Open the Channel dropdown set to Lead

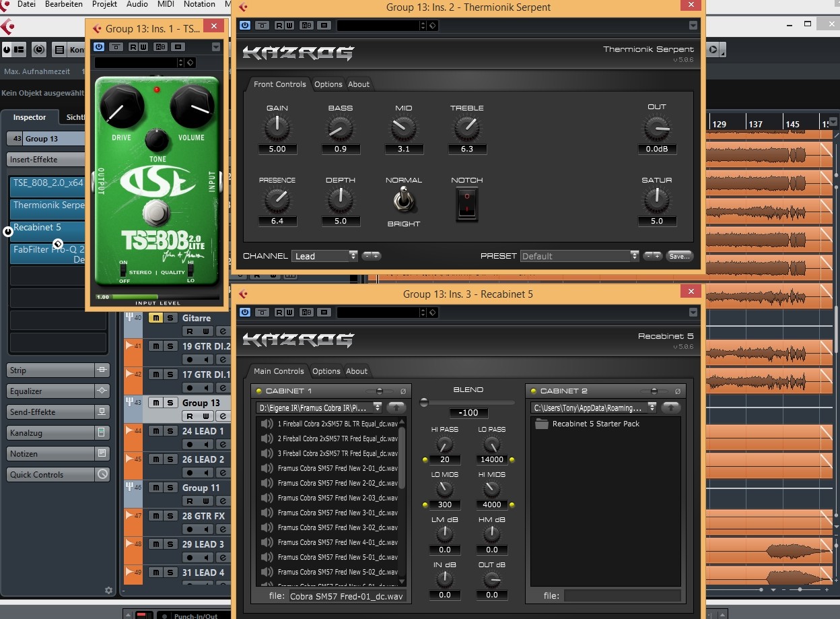coord(325,256)
